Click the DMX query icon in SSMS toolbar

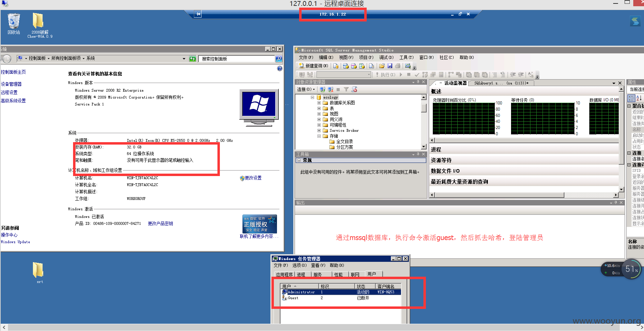tap(354, 66)
